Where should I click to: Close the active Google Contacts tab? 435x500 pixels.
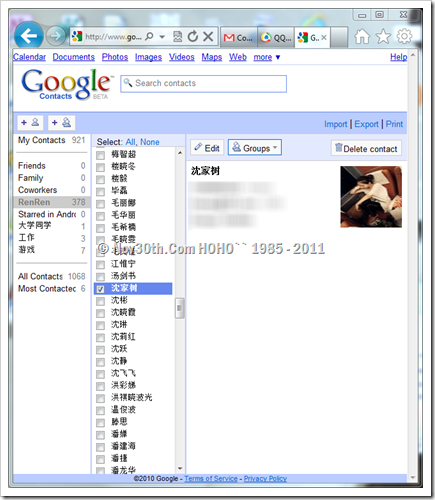pos(324,38)
